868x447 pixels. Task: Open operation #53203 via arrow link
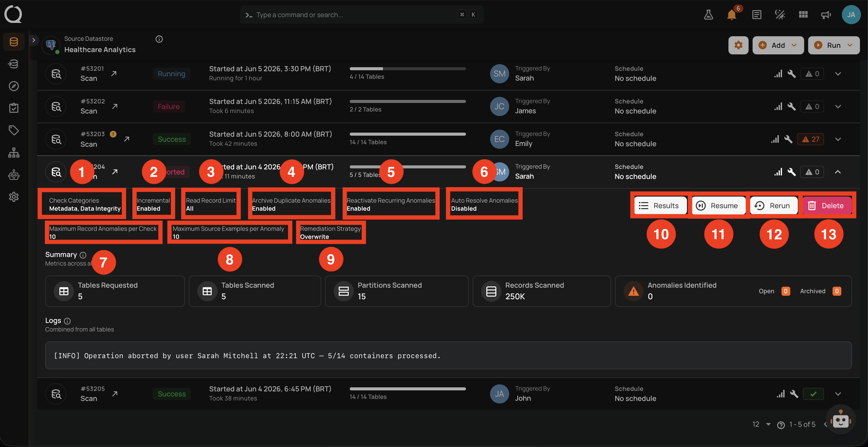pyautogui.click(x=126, y=139)
